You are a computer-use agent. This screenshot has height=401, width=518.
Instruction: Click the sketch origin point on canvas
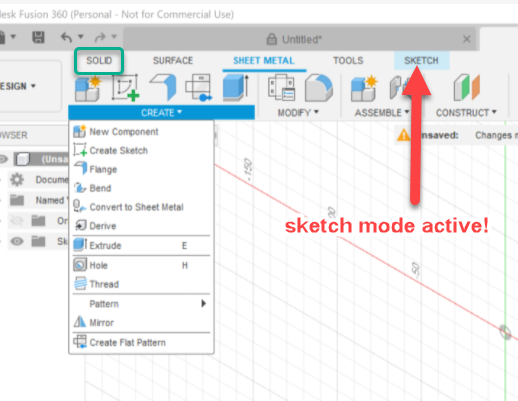(x=505, y=332)
